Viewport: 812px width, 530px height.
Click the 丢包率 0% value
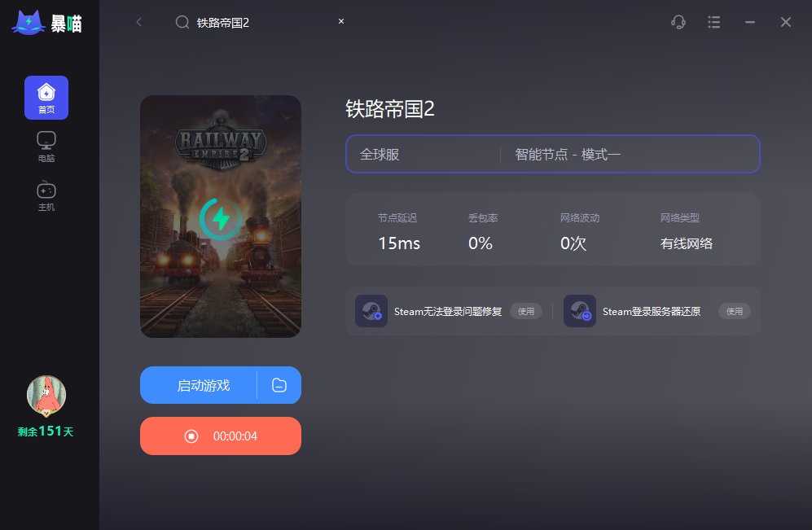point(480,243)
